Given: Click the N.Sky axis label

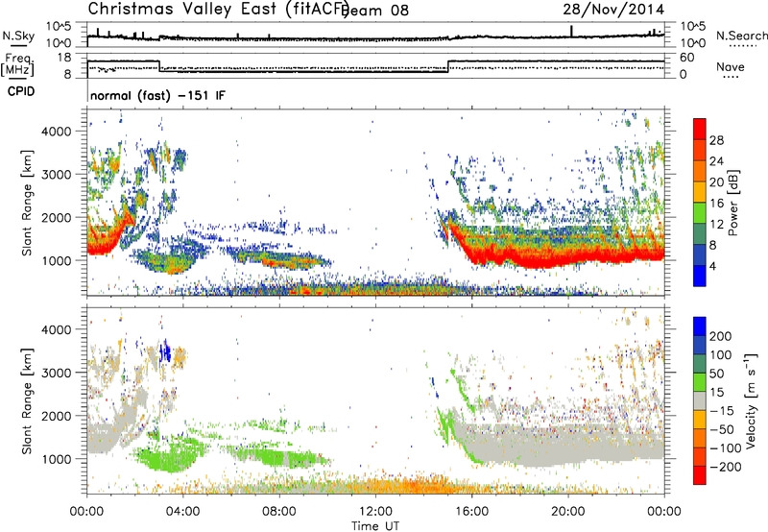Looking at the screenshot, I should 18,36.
